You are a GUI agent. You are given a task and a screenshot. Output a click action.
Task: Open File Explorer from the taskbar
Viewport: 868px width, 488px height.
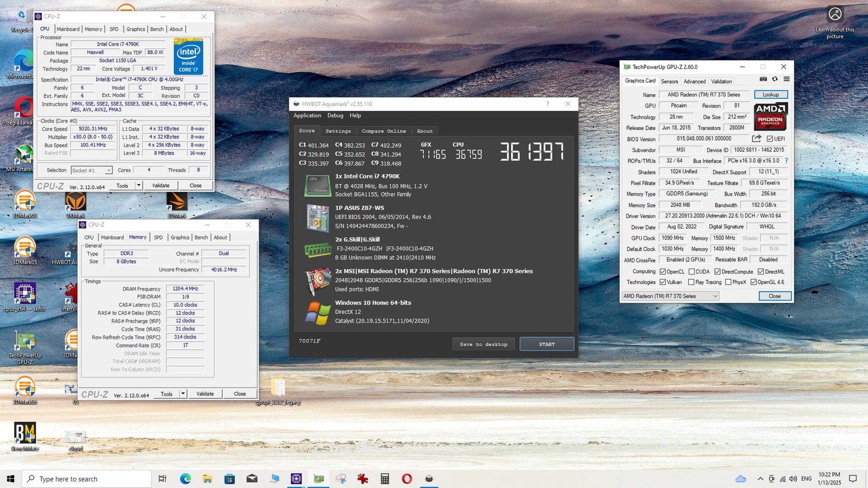[208, 479]
